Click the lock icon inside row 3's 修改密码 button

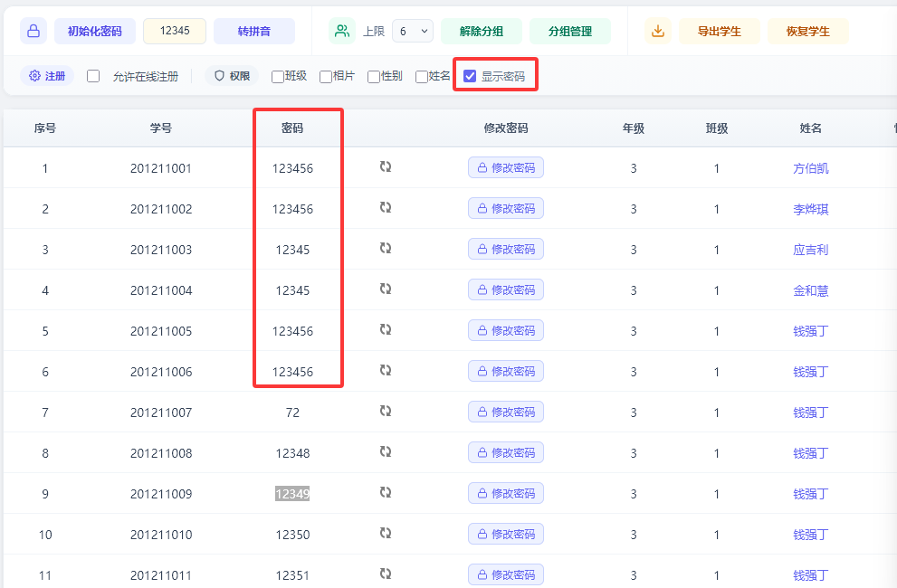(481, 248)
